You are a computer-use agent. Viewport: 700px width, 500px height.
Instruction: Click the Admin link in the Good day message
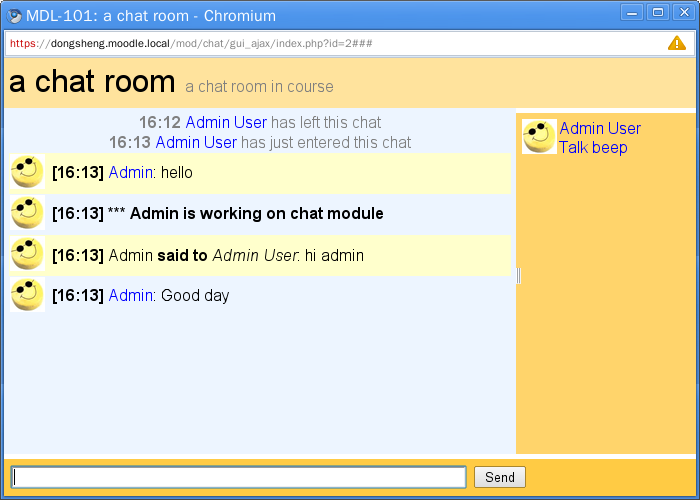point(130,295)
